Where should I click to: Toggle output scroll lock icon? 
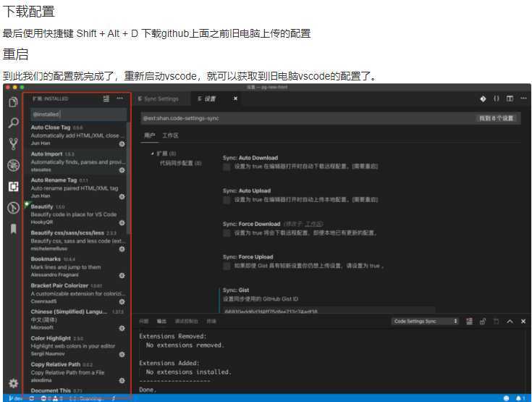[x=483, y=321]
